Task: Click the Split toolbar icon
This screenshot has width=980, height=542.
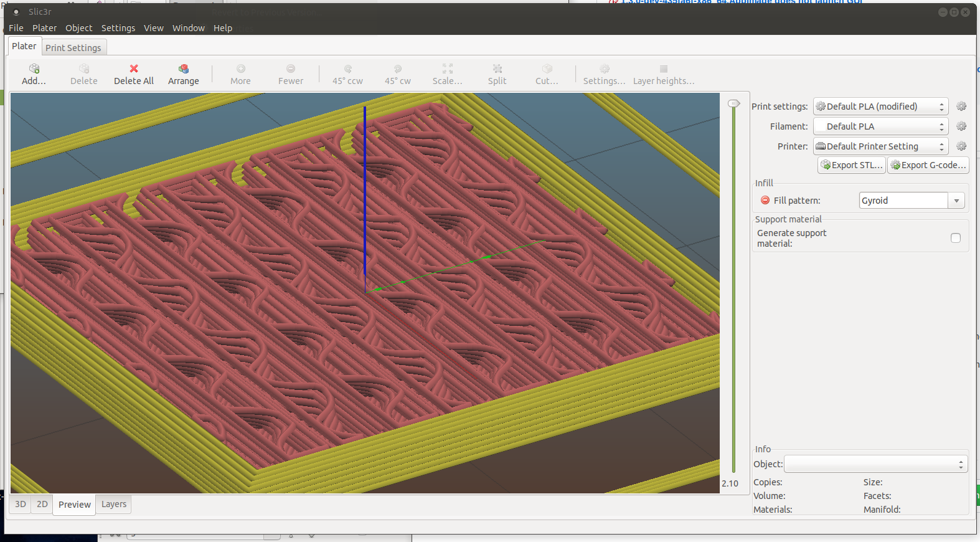Action: point(497,69)
